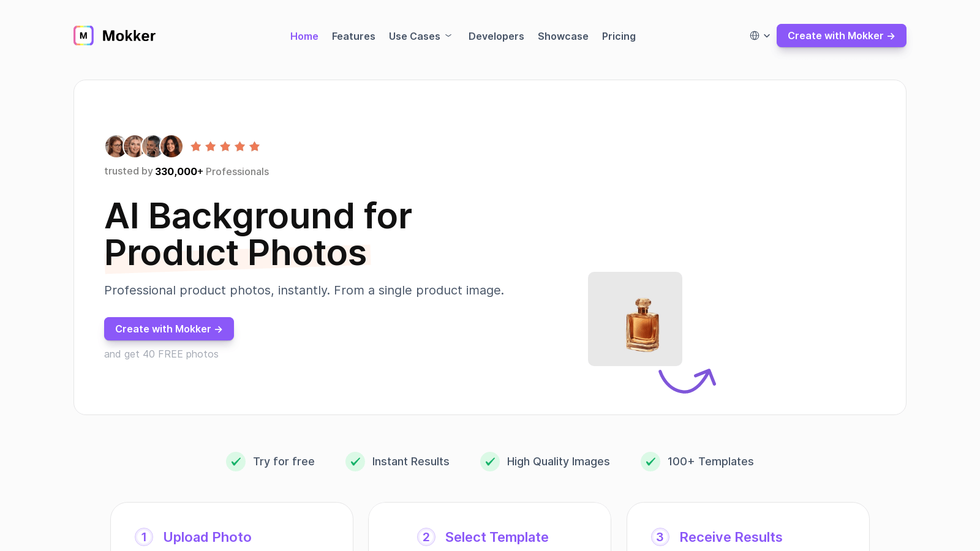Viewport: 980px width, 551px height.
Task: Click the perfume bottle product thumbnail
Action: (x=635, y=319)
